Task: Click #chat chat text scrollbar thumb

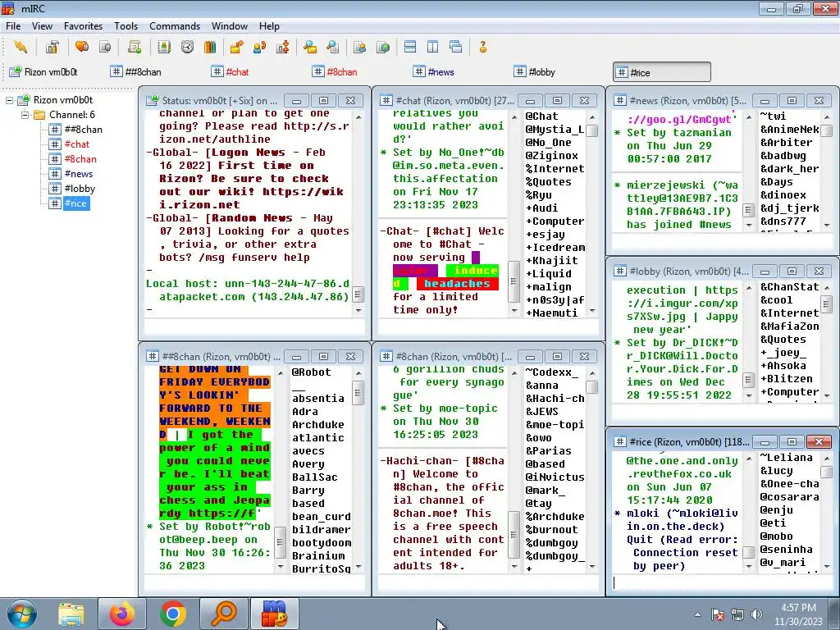Action: click(x=514, y=281)
